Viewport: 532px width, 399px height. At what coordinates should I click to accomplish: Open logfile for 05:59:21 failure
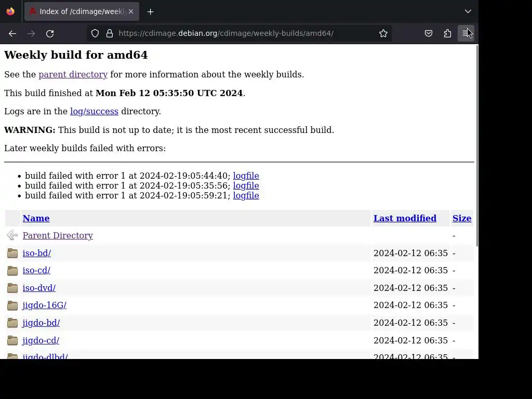point(246,195)
